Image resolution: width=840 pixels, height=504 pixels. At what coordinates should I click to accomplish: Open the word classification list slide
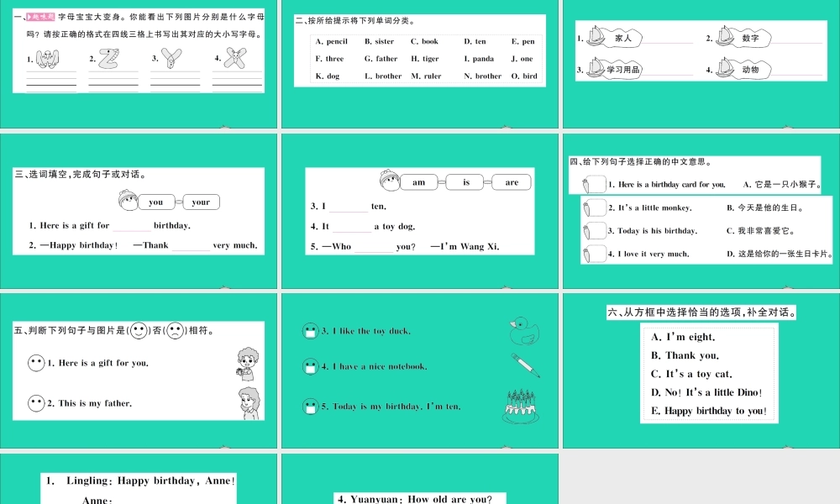click(420, 64)
